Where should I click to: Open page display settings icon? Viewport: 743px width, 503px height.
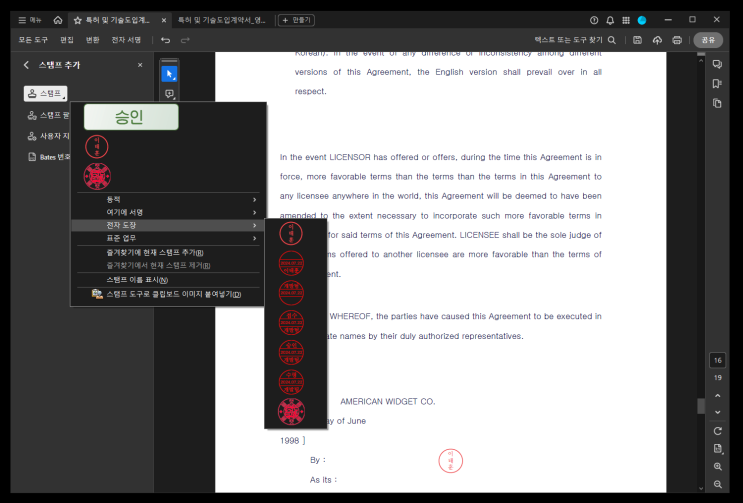click(717, 449)
